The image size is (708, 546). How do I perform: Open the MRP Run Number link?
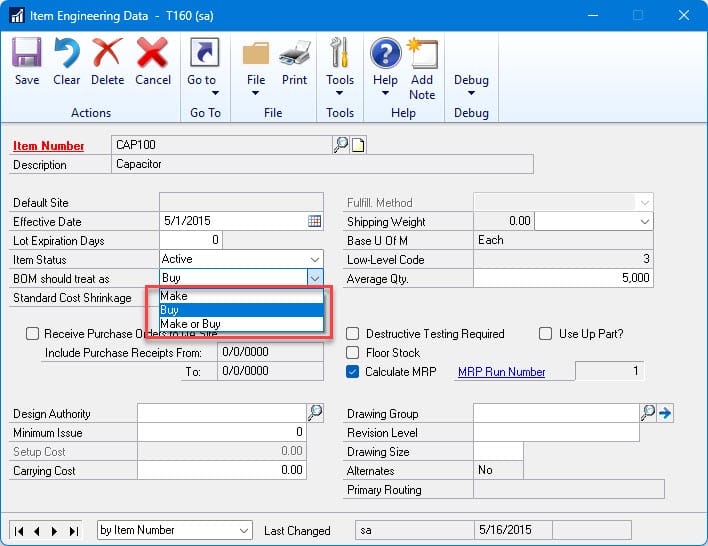click(501, 372)
